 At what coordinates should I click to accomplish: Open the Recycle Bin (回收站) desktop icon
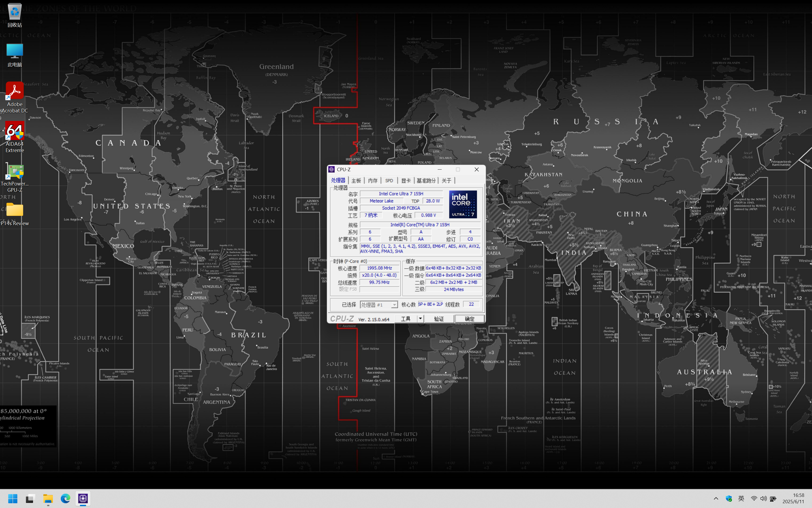click(15, 15)
